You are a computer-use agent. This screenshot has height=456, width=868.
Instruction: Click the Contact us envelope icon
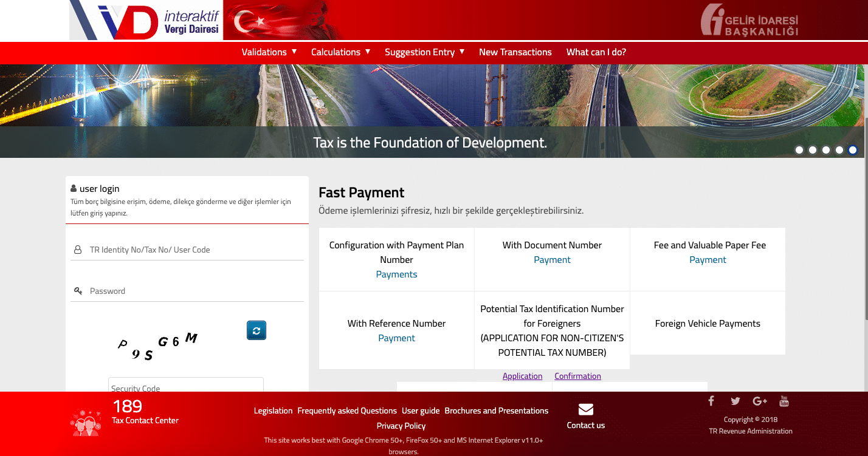point(586,409)
